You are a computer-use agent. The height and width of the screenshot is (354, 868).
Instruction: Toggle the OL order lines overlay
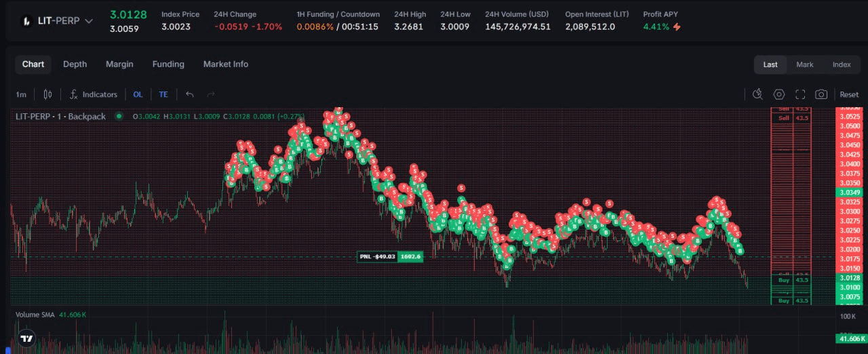click(x=138, y=94)
